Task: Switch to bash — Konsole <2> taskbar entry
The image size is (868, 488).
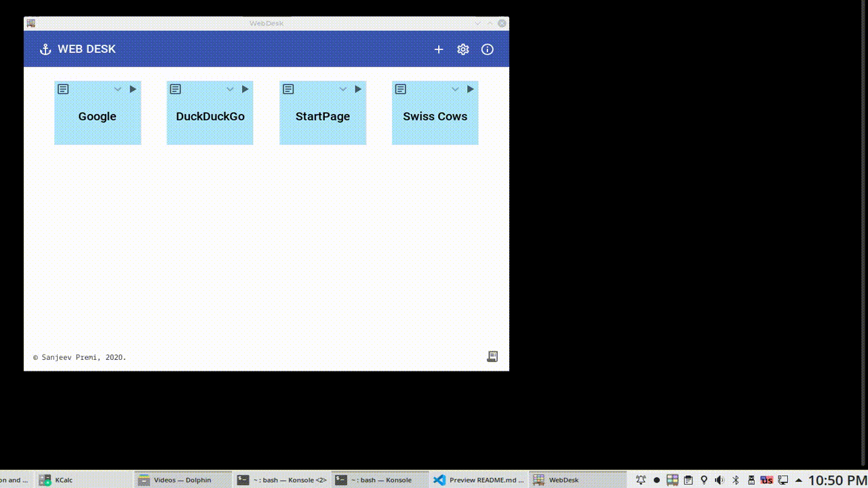Action: tap(281, 480)
